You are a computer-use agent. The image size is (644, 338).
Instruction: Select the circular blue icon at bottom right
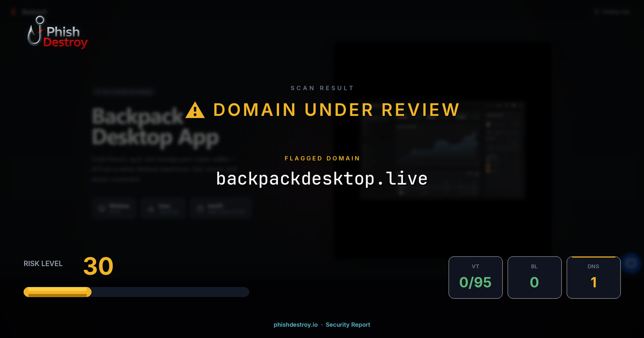pos(631,262)
